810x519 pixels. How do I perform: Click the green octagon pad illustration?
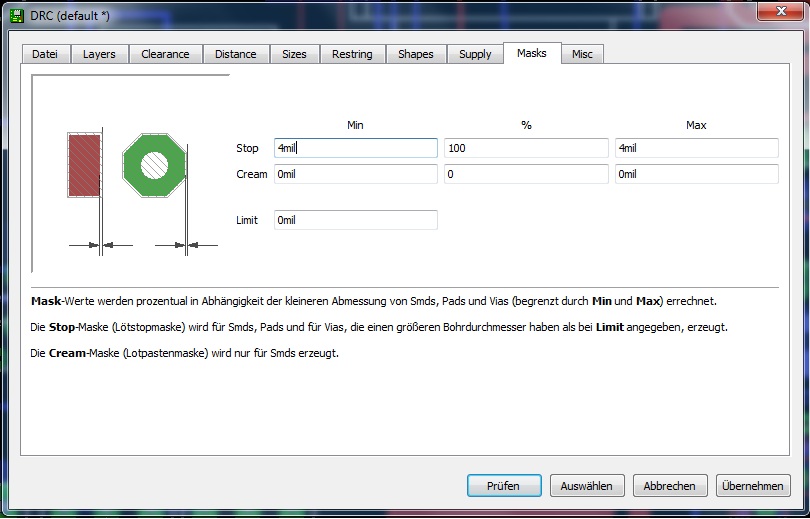point(154,165)
